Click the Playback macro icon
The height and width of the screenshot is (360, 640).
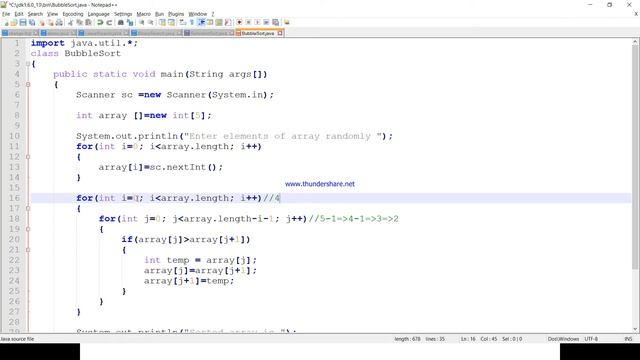point(257,22)
